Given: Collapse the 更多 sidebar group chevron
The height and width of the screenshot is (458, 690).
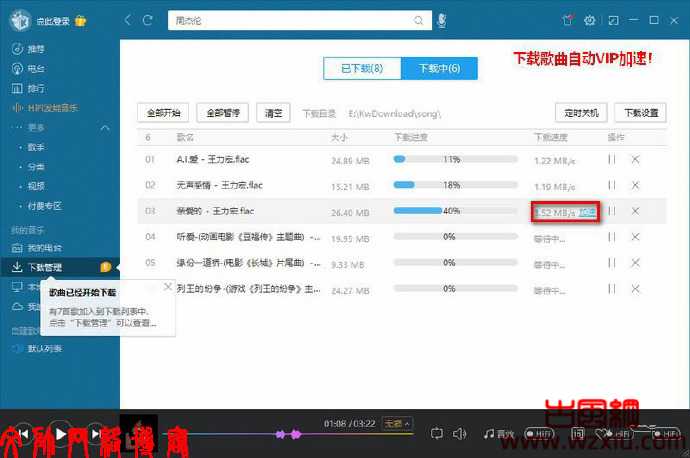Looking at the screenshot, I should (x=105, y=128).
